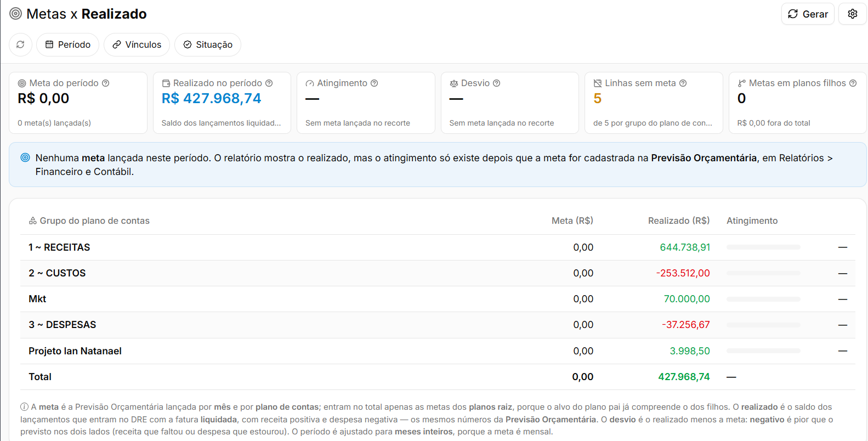
Task: Click the realizado value 70.000,00
Action: coord(687,299)
